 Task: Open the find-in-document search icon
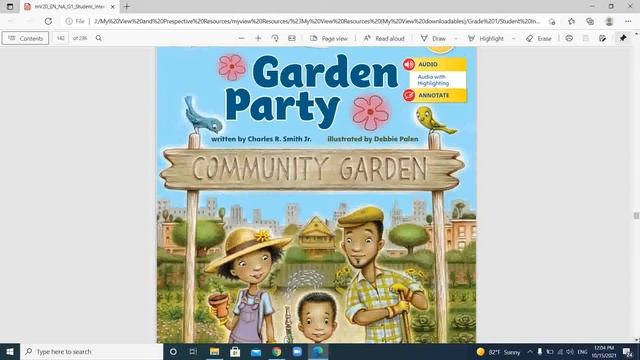[99, 38]
